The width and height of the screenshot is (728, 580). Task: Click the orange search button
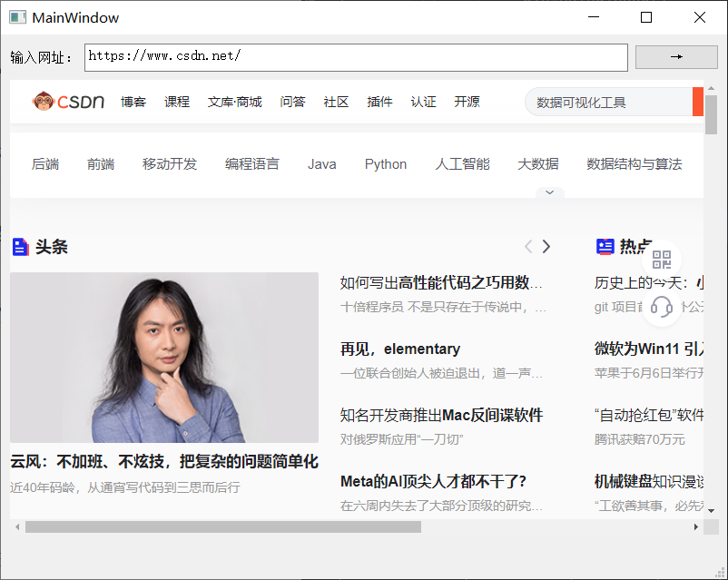pyautogui.click(x=698, y=102)
